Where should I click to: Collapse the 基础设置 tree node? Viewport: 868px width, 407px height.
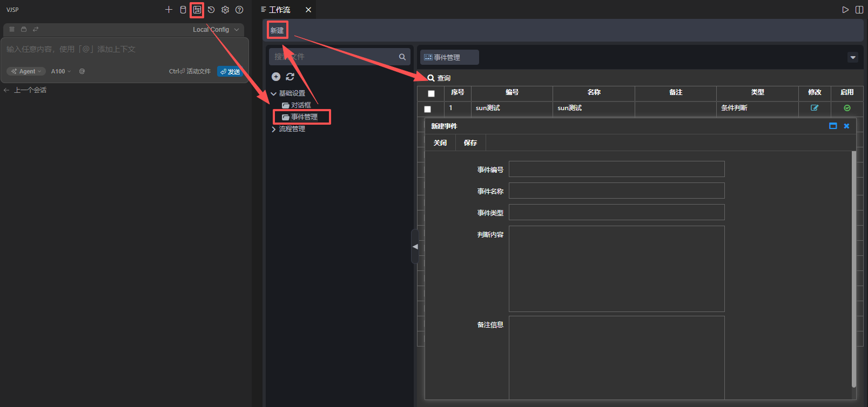274,93
